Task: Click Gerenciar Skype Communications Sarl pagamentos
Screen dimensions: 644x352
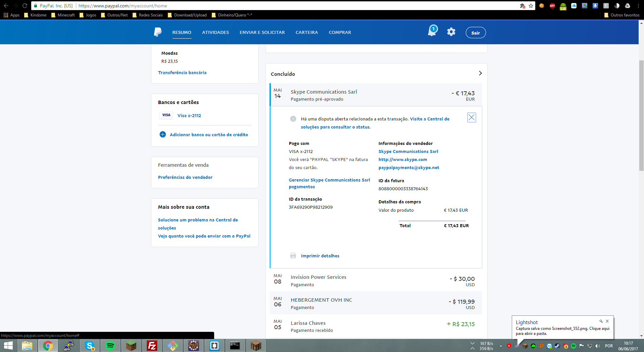Action: (330, 183)
